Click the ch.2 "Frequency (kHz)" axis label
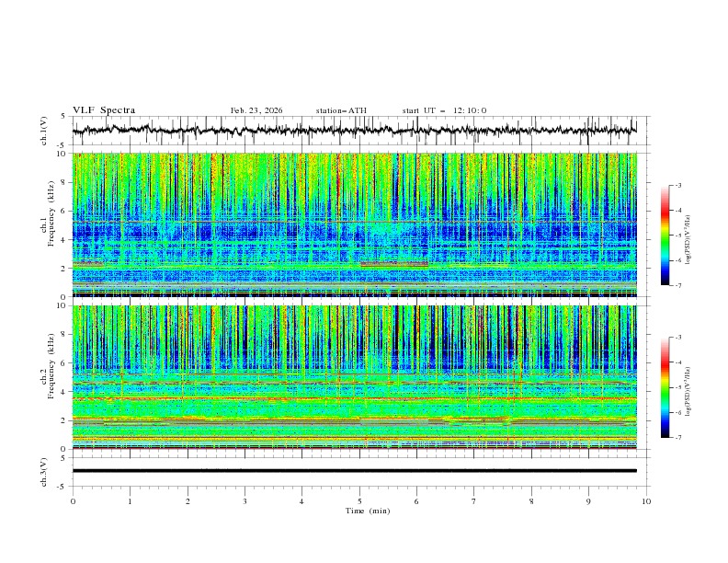The height and width of the screenshot is (563, 728). tap(51, 366)
